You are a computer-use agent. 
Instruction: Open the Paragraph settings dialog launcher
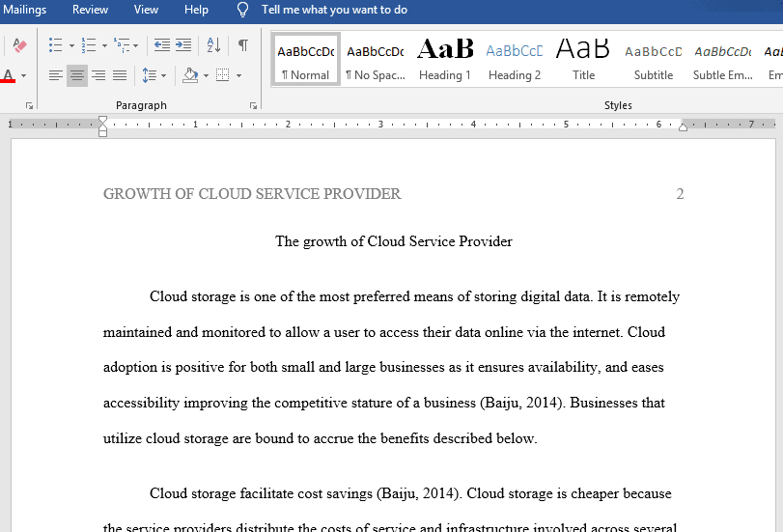pyautogui.click(x=254, y=106)
